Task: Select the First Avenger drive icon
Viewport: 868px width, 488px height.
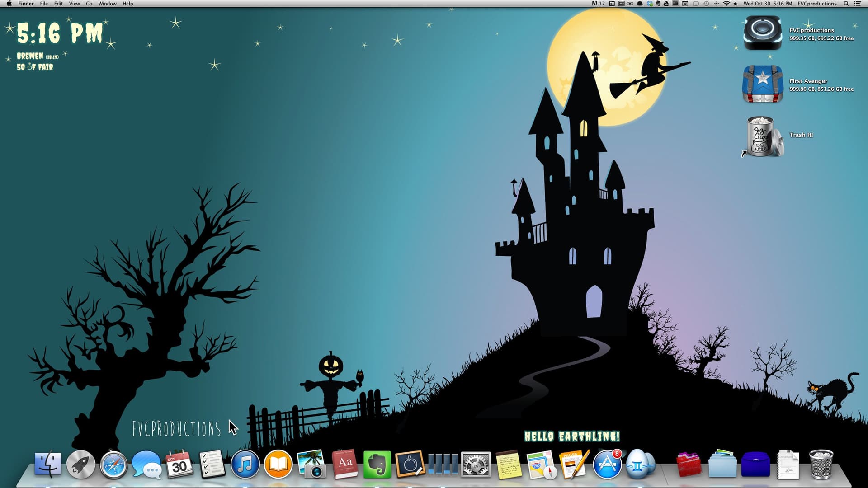Action: pos(762,84)
